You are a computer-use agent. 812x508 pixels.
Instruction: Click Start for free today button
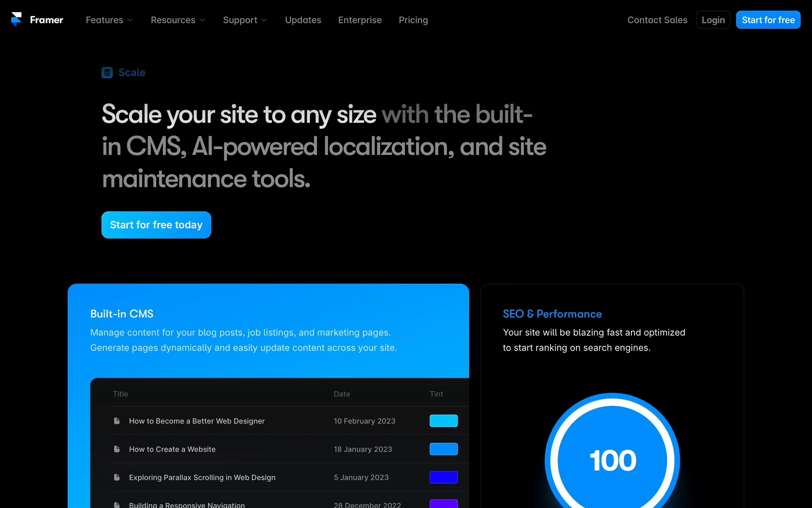point(156,225)
